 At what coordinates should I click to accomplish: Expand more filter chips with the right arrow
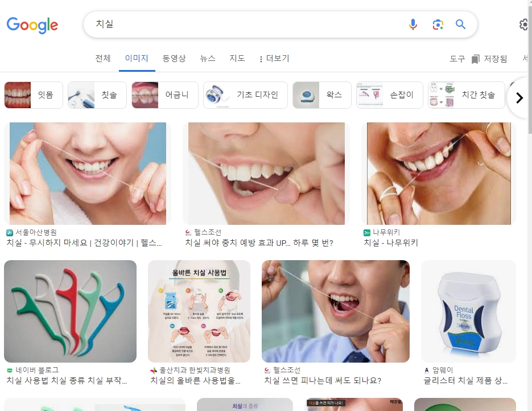click(x=518, y=97)
